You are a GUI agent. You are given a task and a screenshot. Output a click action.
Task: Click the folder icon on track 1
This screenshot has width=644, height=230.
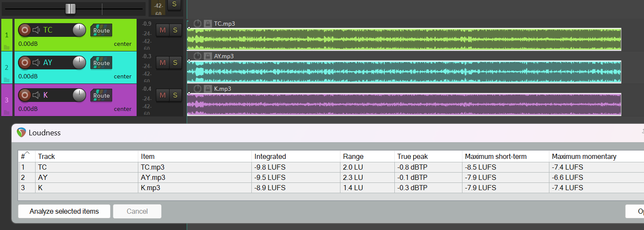point(6,47)
